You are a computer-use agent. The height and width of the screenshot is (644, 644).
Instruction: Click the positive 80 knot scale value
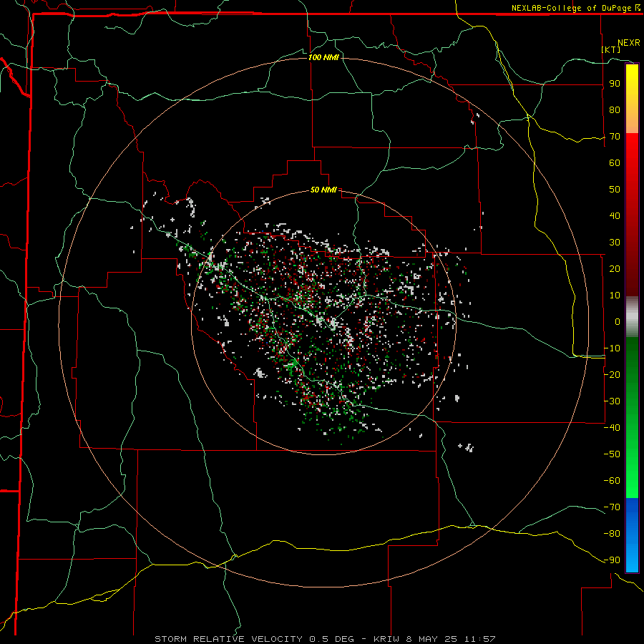click(615, 109)
